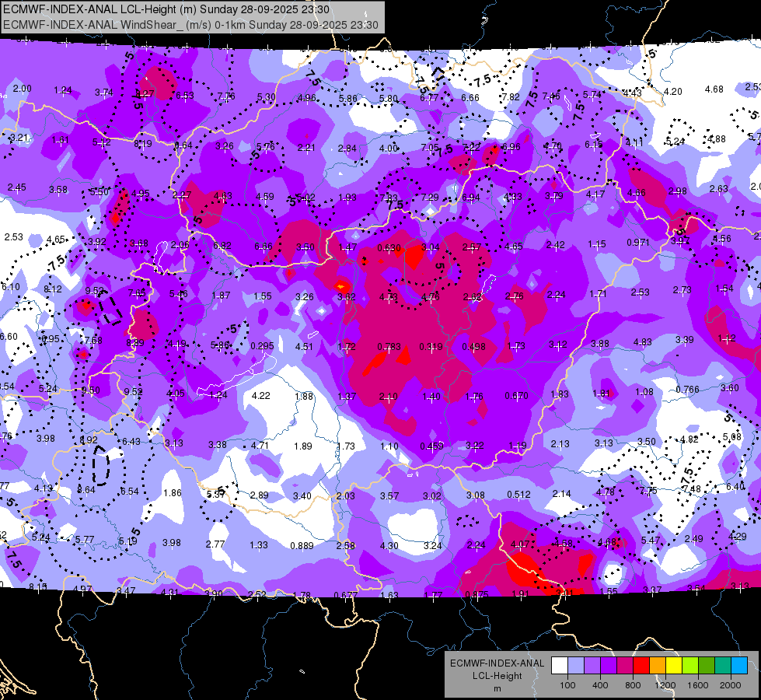Click the wind shear value 3.74

[104, 92]
